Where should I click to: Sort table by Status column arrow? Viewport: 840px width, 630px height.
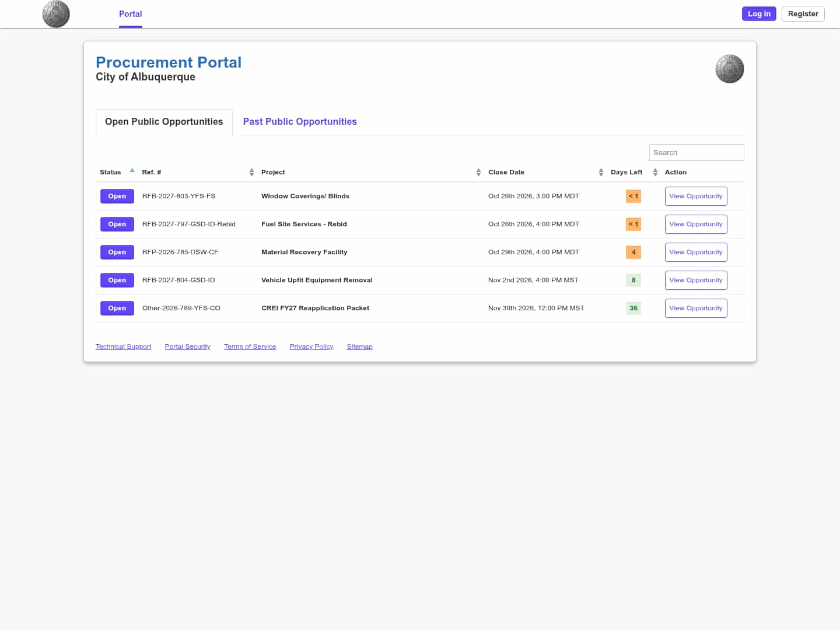pyautogui.click(x=132, y=171)
